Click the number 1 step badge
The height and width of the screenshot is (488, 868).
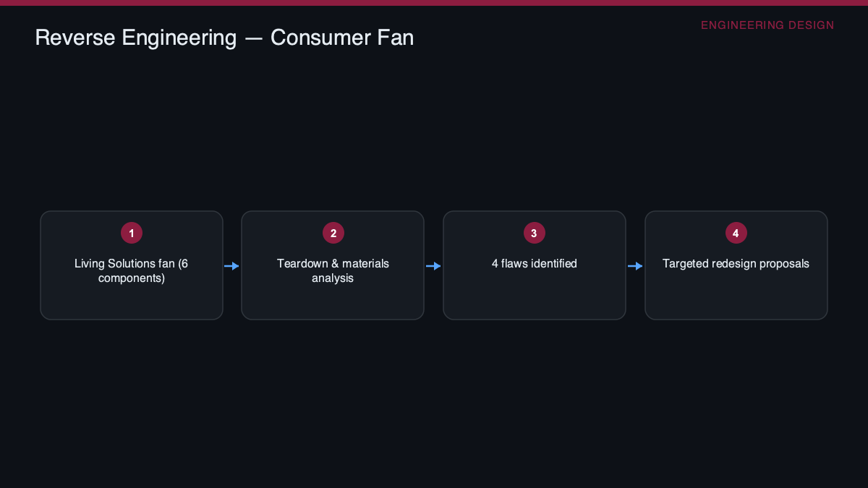[x=132, y=233]
